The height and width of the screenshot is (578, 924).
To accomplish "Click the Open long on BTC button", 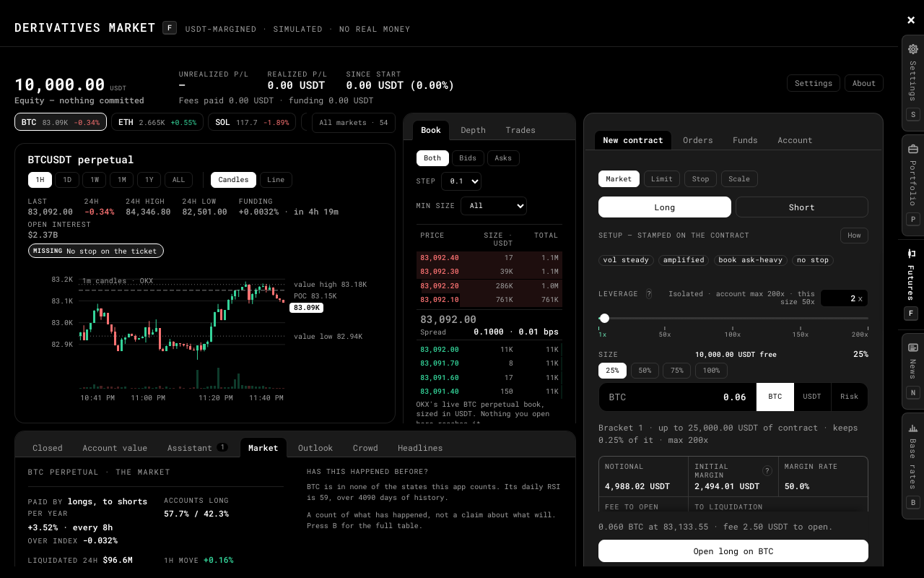I will [x=733, y=551].
